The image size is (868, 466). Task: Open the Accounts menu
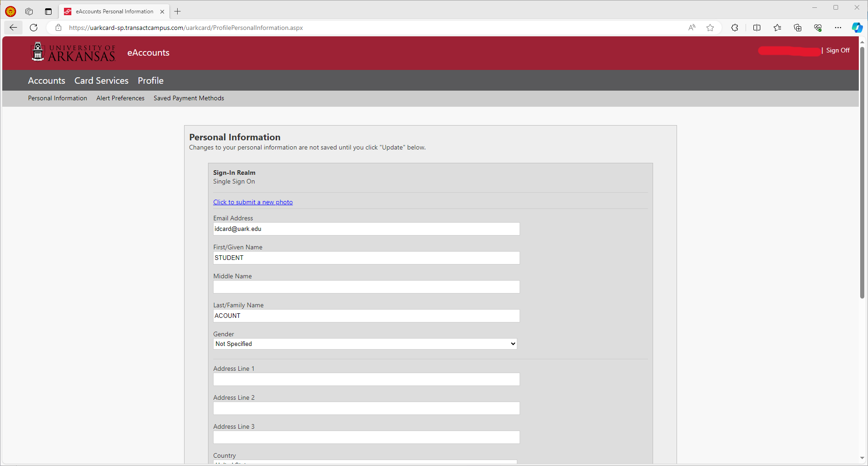click(x=46, y=81)
